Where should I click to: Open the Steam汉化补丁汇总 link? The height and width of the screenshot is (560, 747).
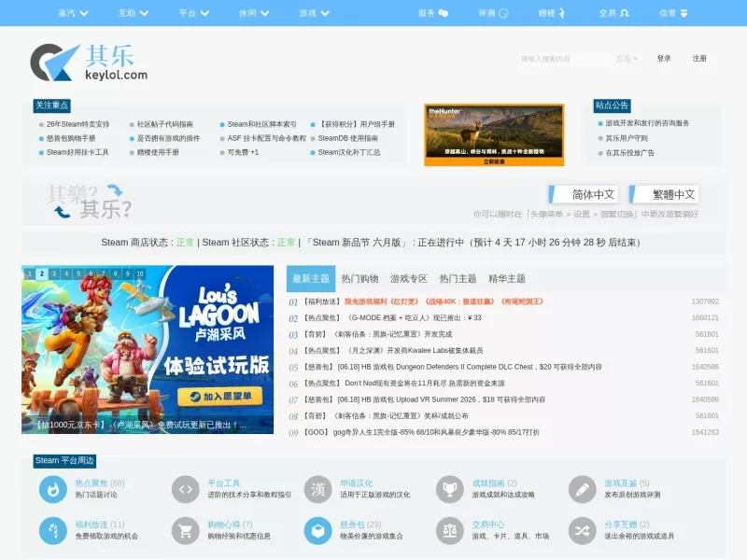click(348, 152)
